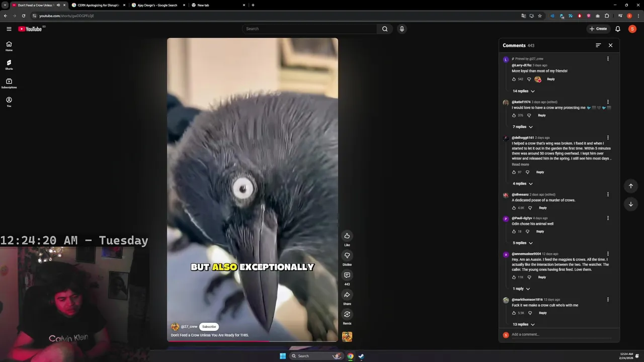
Task: Reply to the olivesanz comment
Action: click(x=543, y=208)
